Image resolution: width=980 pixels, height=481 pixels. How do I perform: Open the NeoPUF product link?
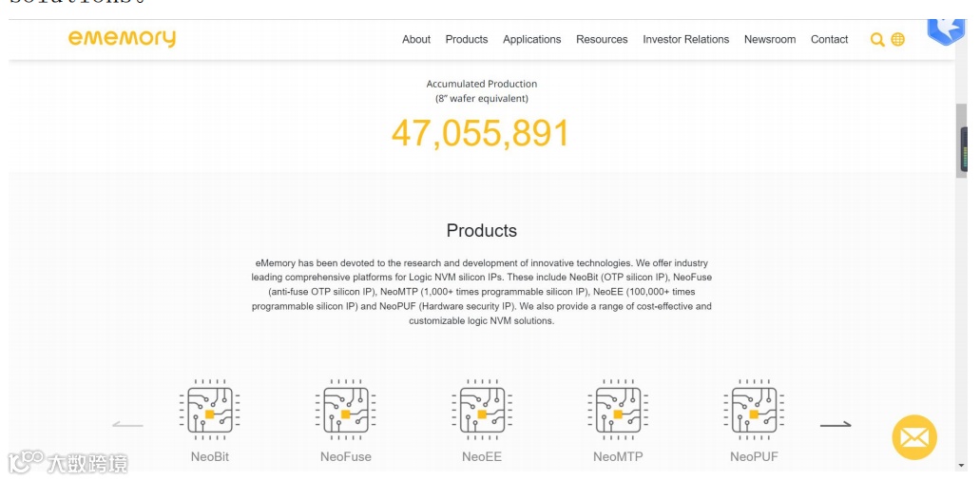(x=754, y=456)
